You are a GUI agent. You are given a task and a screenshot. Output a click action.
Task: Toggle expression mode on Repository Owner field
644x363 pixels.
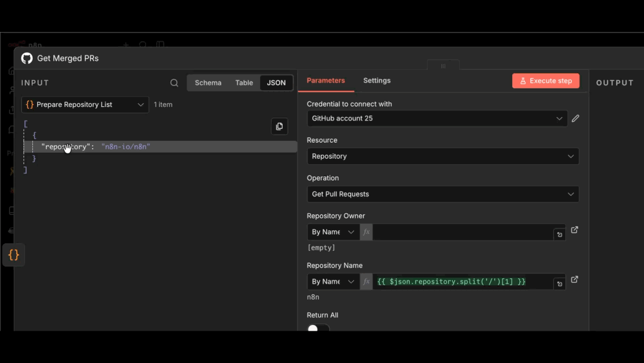coord(366,232)
